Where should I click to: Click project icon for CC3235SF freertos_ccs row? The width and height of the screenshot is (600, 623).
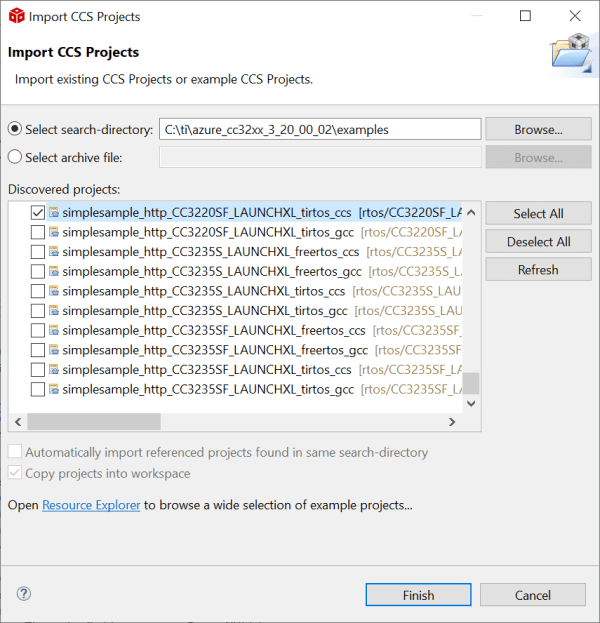click(54, 331)
